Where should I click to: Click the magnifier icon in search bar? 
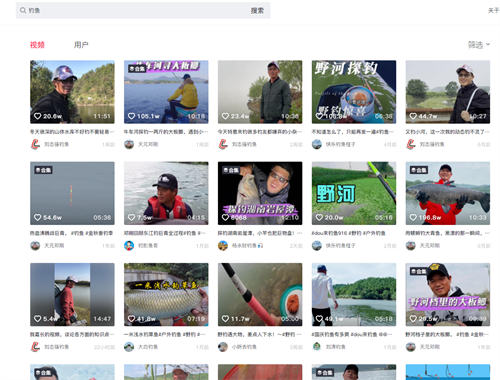[x=23, y=11]
